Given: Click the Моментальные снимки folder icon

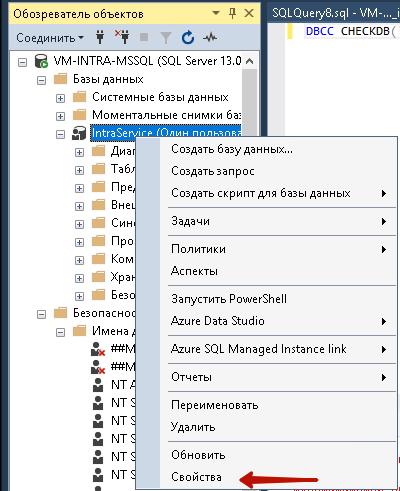Looking at the screenshot, I should [80, 115].
